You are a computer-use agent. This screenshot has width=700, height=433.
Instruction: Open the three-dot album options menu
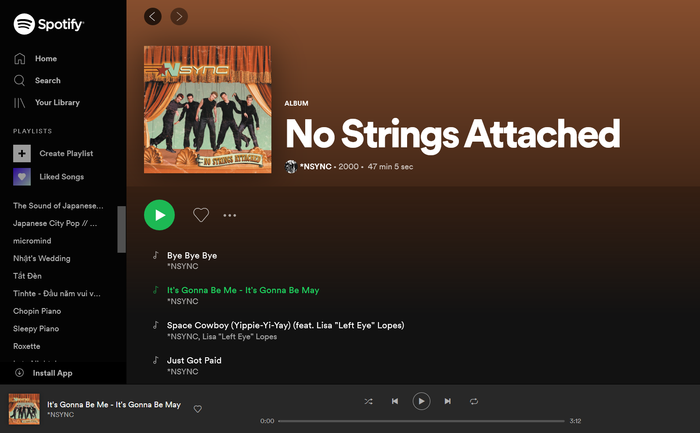tap(229, 216)
